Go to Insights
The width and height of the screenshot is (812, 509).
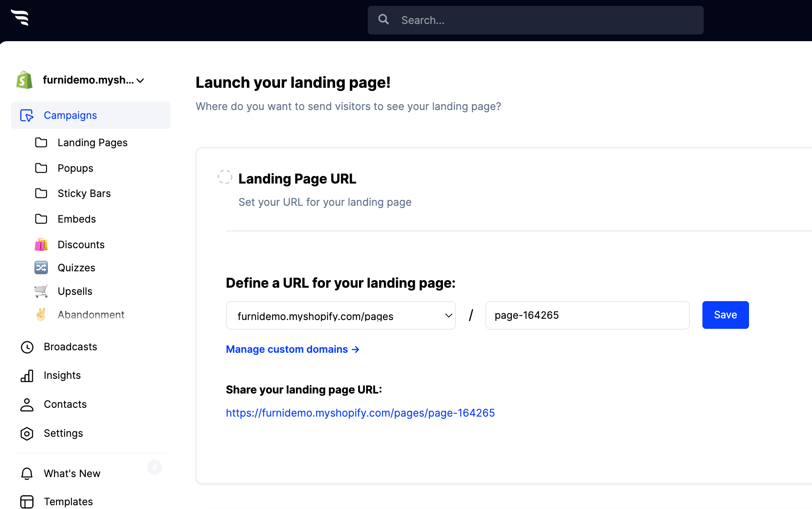point(62,375)
